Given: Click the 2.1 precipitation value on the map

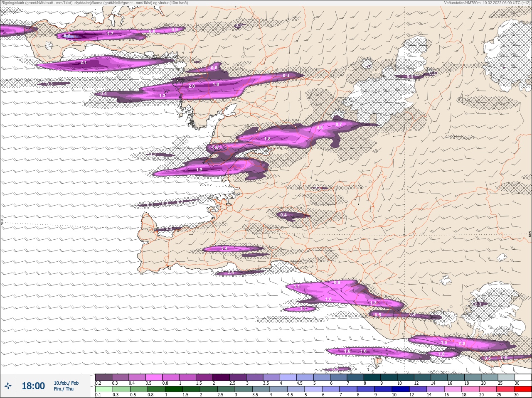Looking at the screenshot, I should tap(84, 62).
